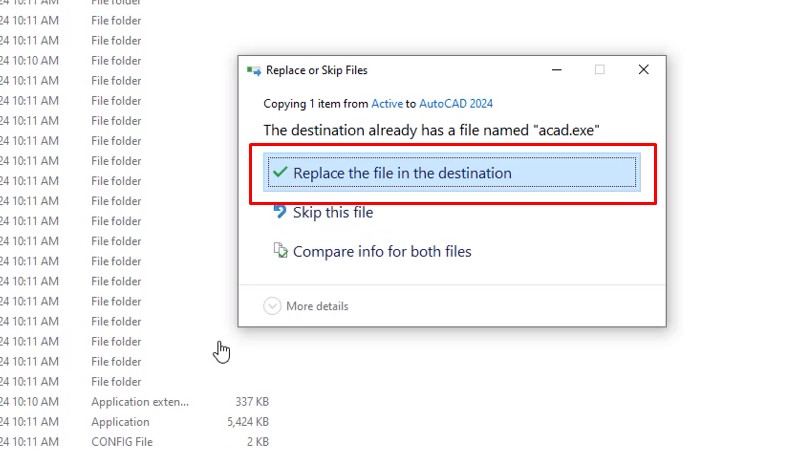Follow the AutoCAD 2024 destination link
The height and width of the screenshot is (450, 800).
tap(456, 104)
